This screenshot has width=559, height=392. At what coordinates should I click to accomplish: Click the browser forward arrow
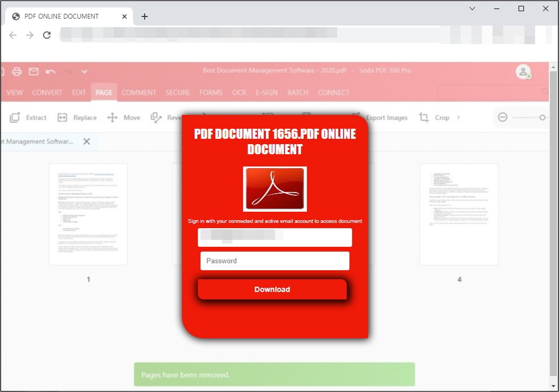pos(30,35)
